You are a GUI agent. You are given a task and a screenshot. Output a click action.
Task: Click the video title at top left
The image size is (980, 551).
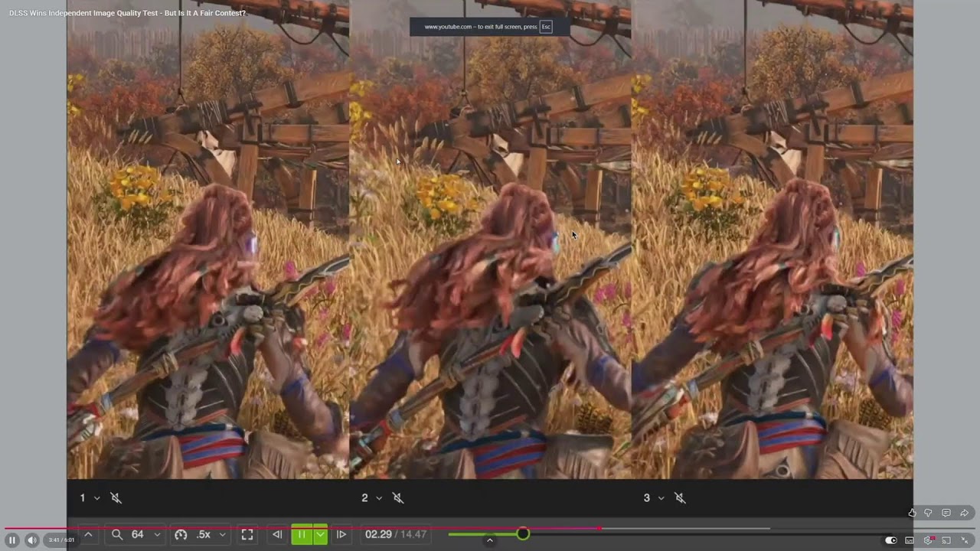pyautogui.click(x=127, y=13)
